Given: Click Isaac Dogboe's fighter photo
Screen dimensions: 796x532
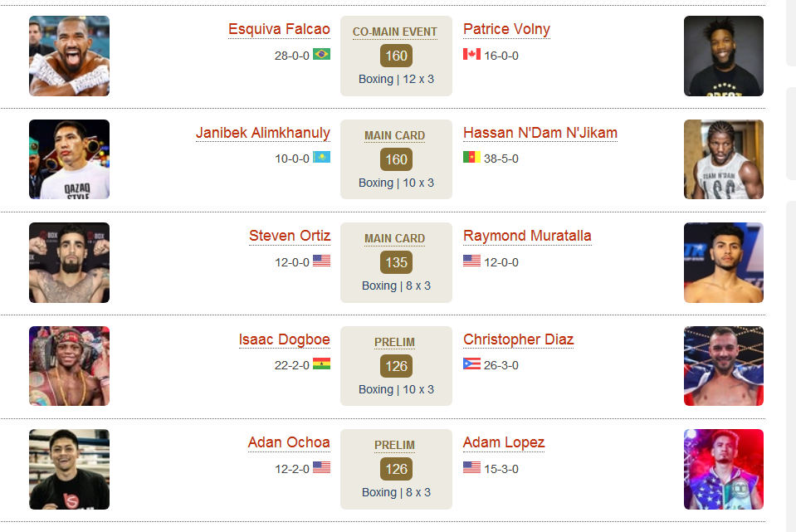Looking at the screenshot, I should point(69,366).
